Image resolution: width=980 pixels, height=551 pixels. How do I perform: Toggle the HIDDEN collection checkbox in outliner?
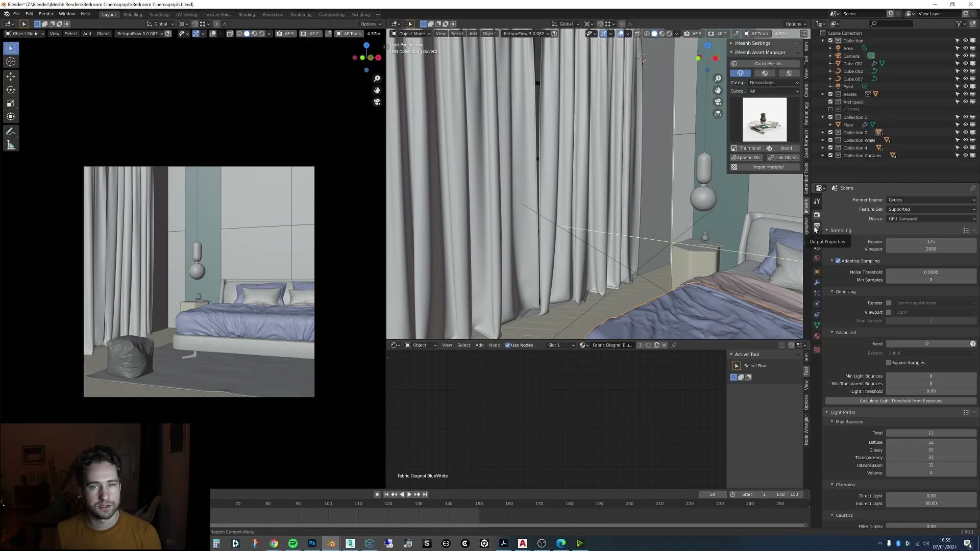[830, 110]
